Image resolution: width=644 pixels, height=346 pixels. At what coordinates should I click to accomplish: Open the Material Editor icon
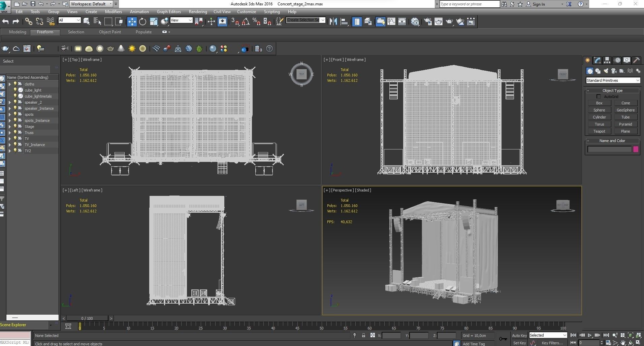pyautogui.click(x=415, y=22)
